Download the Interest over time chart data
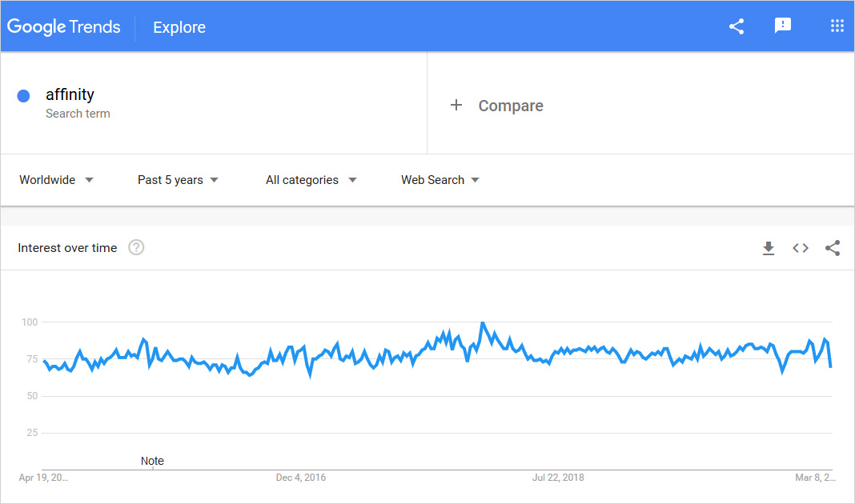Screen dimensions: 855x504 [x=769, y=248]
